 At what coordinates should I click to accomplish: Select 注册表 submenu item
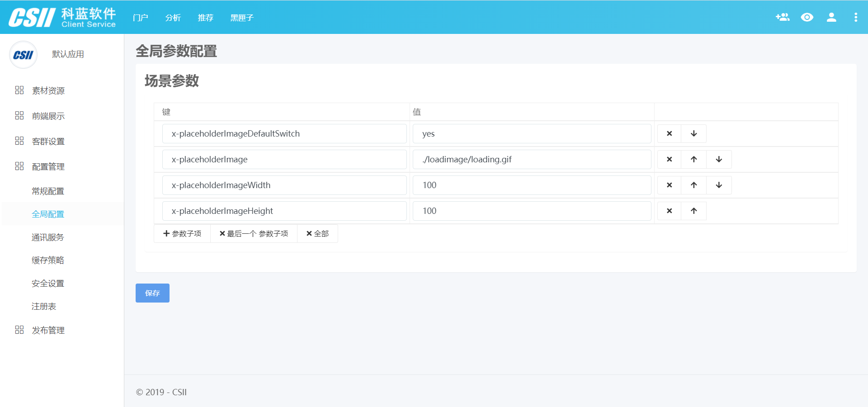coord(44,306)
